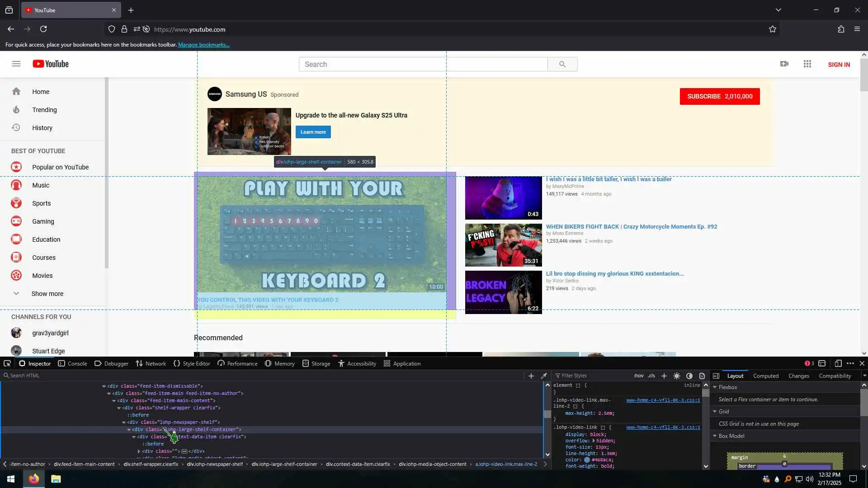Click the magnifier search button on YouTube
Viewport: 868px width, 488px height.
click(x=562, y=64)
